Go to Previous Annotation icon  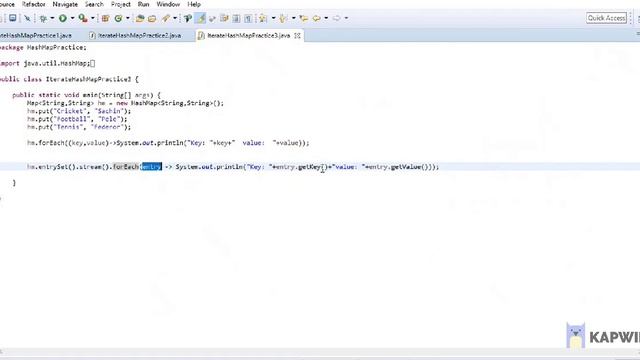pyautogui.click(x=283, y=18)
